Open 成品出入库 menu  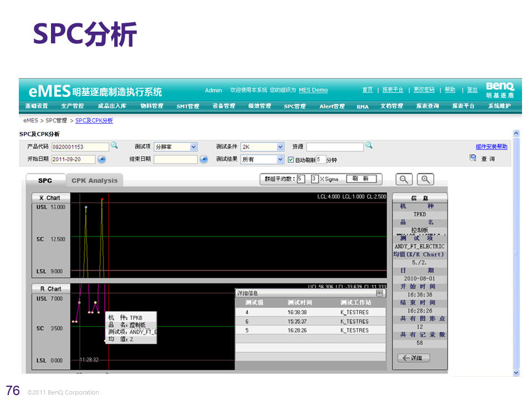(x=112, y=106)
